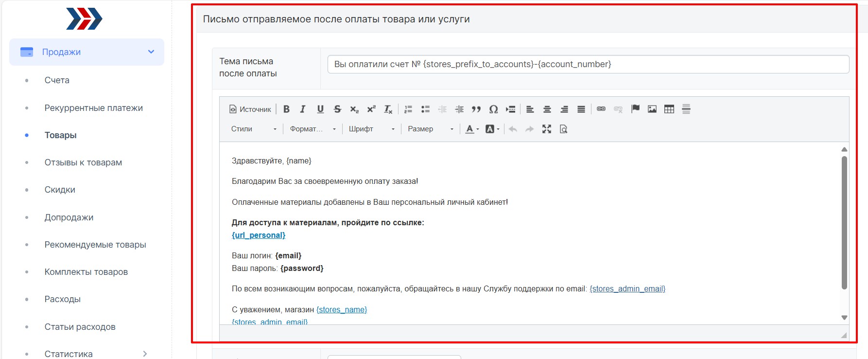Image resolution: width=868 pixels, height=359 pixels.
Task: Insert an image via toolbar
Action: [x=652, y=109]
